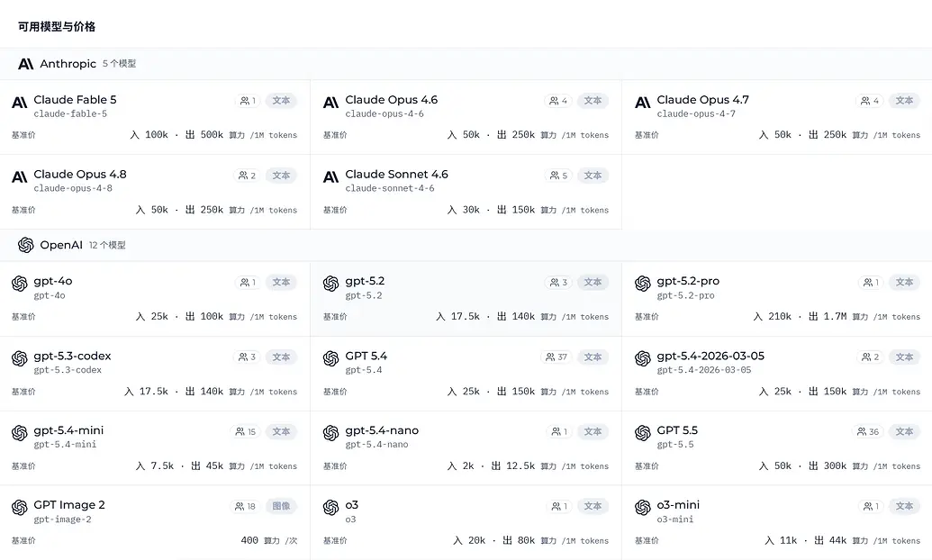Click the model ID gpt-5.3-codex
This screenshot has height=560, width=932.
[x=68, y=370]
